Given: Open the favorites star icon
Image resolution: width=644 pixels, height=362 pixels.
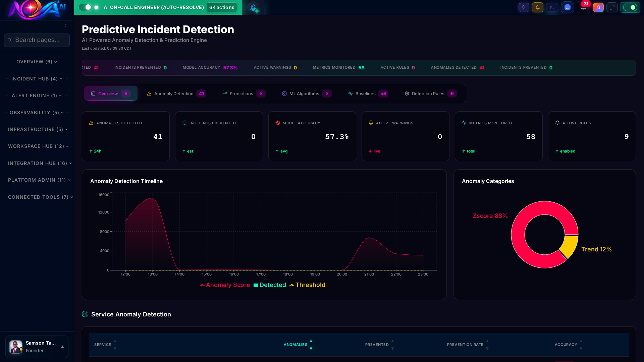Looking at the screenshot, I should tap(598, 7).
